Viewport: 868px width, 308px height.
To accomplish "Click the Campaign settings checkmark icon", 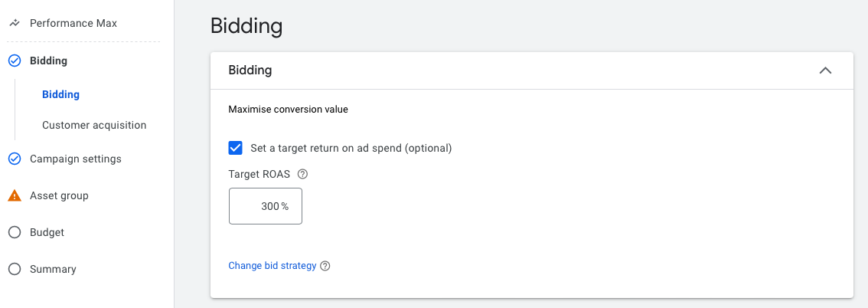I will pyautogui.click(x=15, y=159).
